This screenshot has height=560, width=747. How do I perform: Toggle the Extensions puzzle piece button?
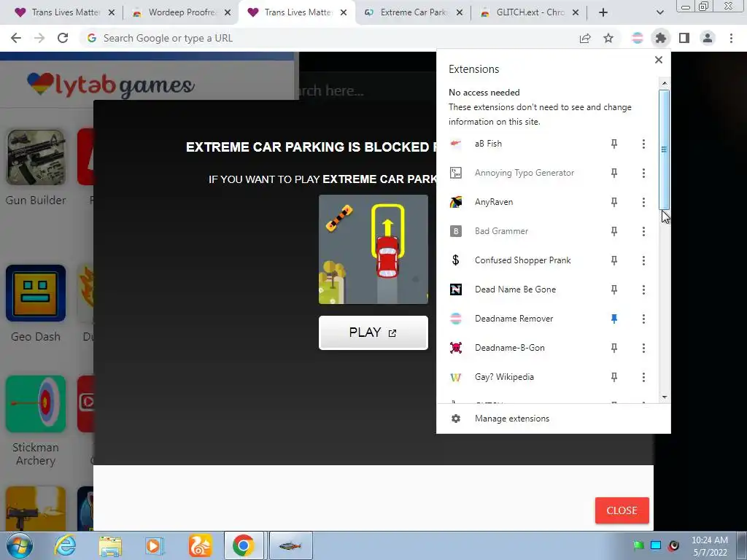[661, 38]
